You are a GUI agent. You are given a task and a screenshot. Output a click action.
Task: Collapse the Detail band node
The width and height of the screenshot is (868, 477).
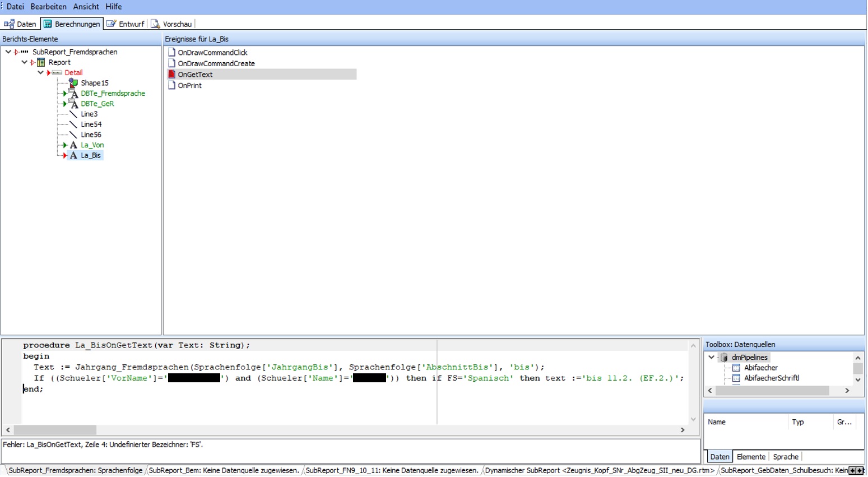click(x=40, y=73)
